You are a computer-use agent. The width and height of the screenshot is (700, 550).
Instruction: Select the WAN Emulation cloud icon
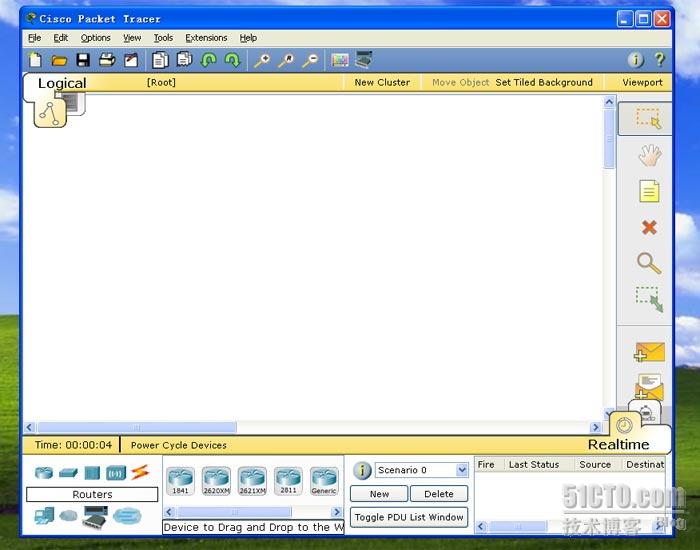(x=68, y=516)
